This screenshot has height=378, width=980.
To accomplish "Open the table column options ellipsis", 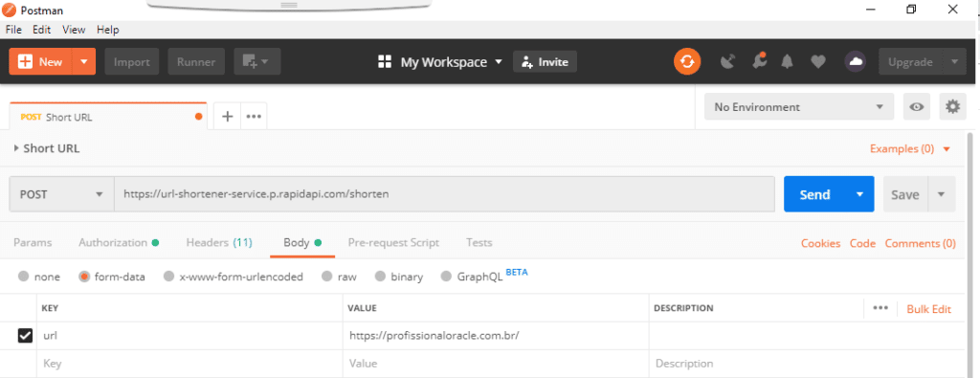I will coord(880,308).
